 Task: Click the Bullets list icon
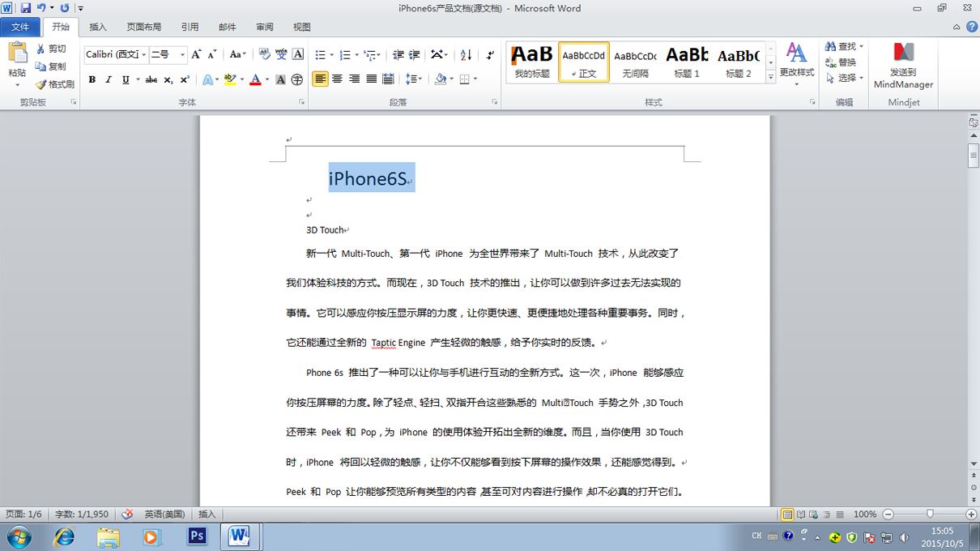click(x=320, y=54)
